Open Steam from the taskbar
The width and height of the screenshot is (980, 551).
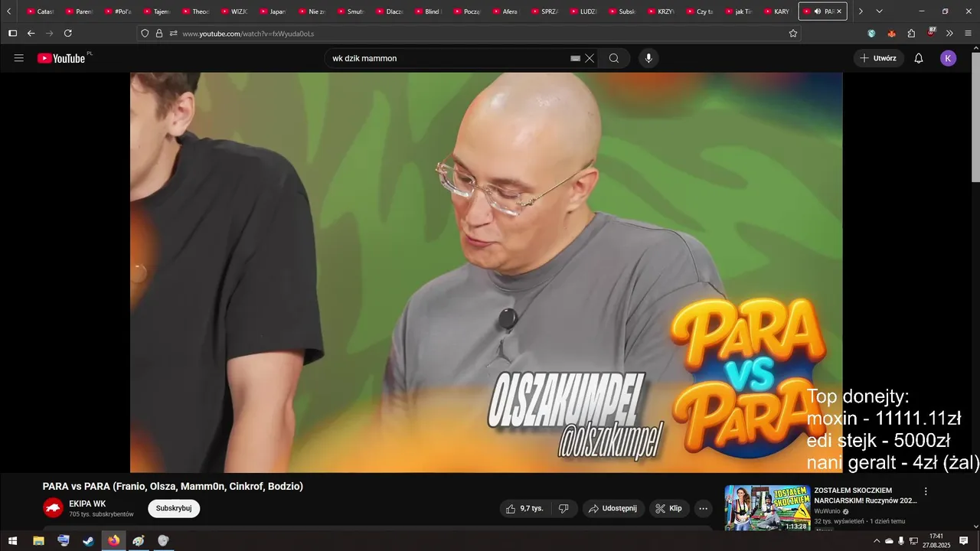pyautogui.click(x=89, y=540)
